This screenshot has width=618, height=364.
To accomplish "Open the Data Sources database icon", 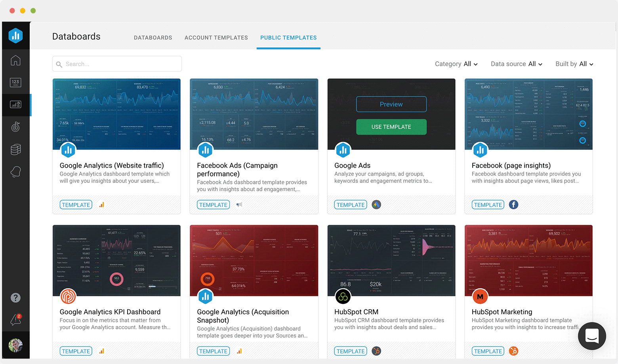I will click(15, 150).
